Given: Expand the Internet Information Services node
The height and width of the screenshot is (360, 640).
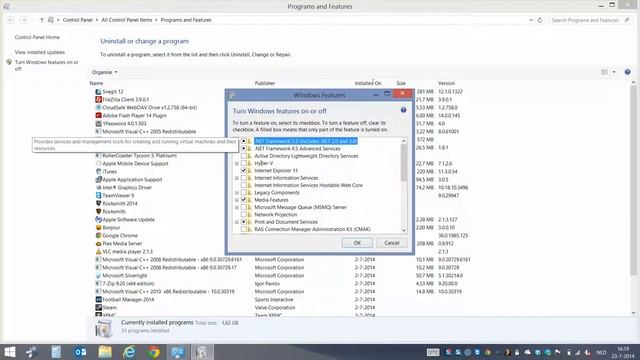Looking at the screenshot, I should click(237, 178).
